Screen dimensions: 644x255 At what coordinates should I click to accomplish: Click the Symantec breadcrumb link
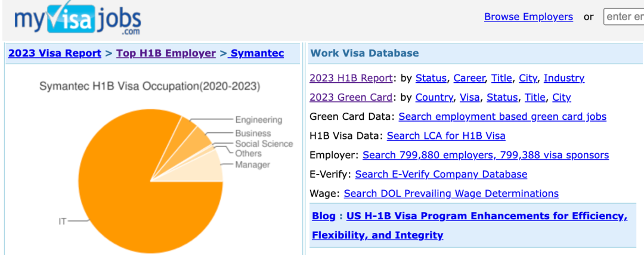pyautogui.click(x=256, y=54)
